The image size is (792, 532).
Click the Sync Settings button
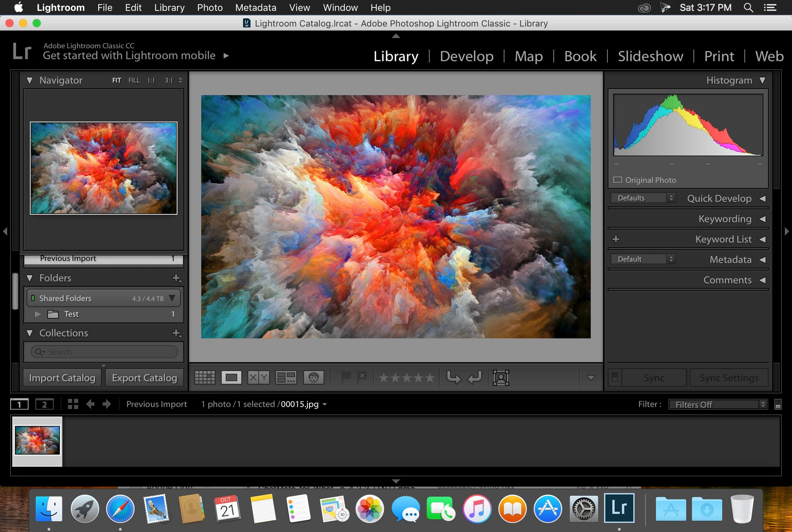727,377
